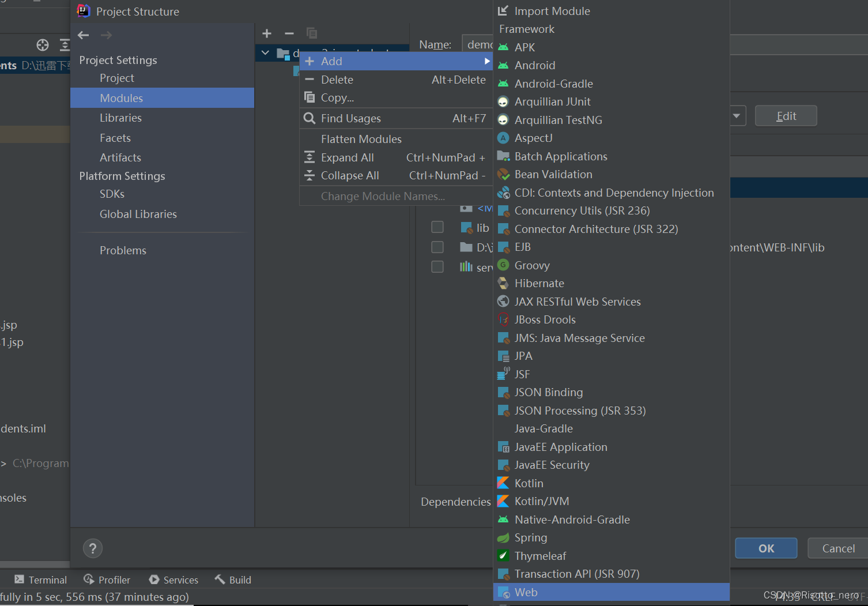Select Web framework at list bottom
868x606 pixels.
pyautogui.click(x=612, y=592)
